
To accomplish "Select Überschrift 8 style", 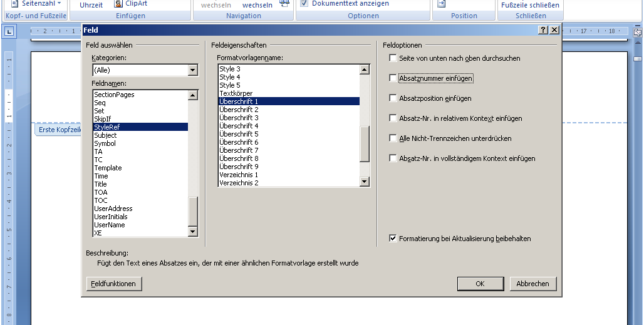I will [289, 158].
